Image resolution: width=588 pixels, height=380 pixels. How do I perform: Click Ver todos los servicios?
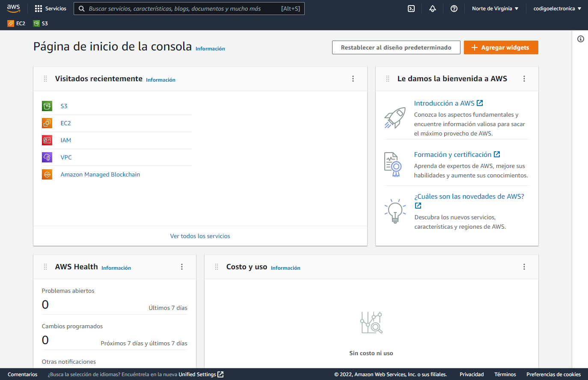click(x=200, y=236)
